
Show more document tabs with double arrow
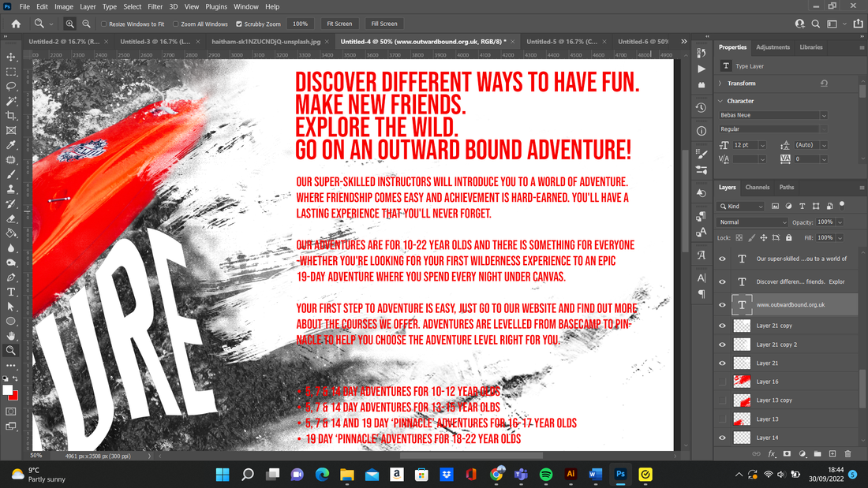(684, 42)
